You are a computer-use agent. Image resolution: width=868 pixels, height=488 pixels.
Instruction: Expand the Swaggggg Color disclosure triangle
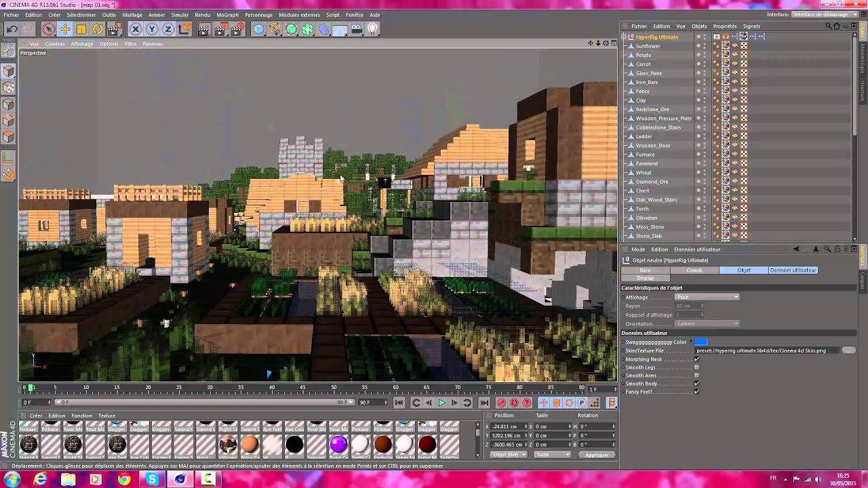(x=691, y=342)
